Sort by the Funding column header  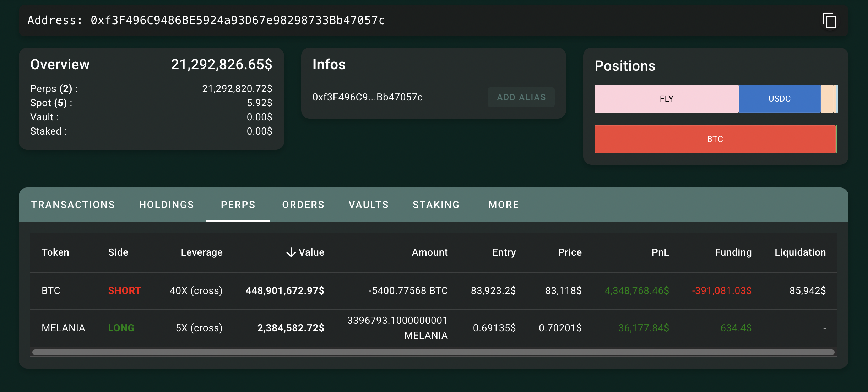[x=733, y=252]
